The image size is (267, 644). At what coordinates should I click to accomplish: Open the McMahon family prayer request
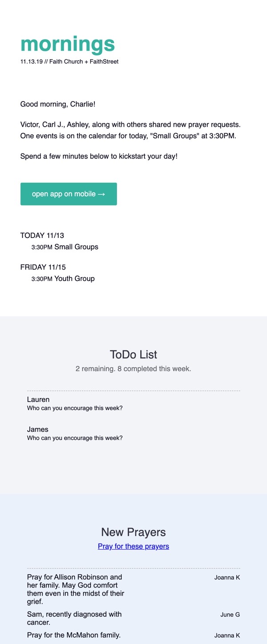(74, 635)
